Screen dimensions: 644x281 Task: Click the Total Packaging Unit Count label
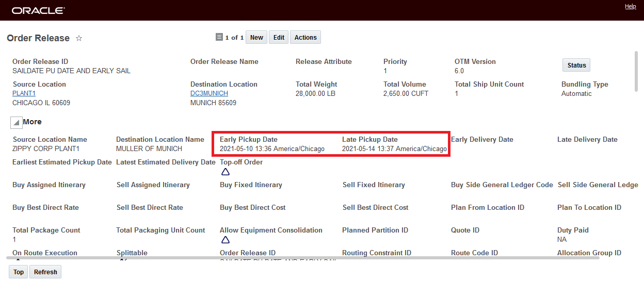click(x=160, y=230)
